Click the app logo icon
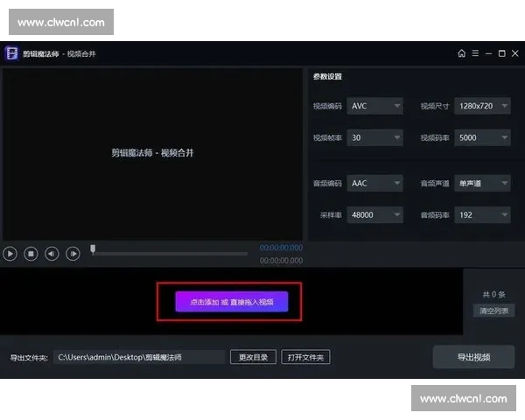This screenshot has height=420, width=525. tap(12, 53)
